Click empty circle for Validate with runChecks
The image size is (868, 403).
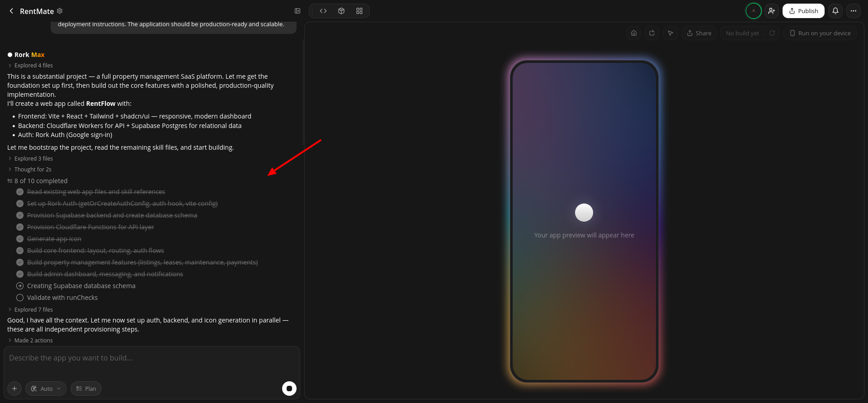point(20,298)
